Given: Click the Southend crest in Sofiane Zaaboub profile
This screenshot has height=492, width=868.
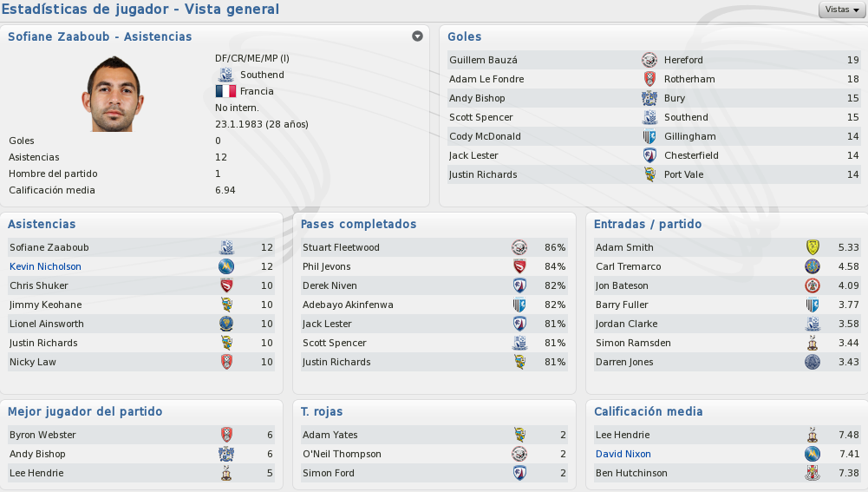Looking at the screenshot, I should 225,75.
